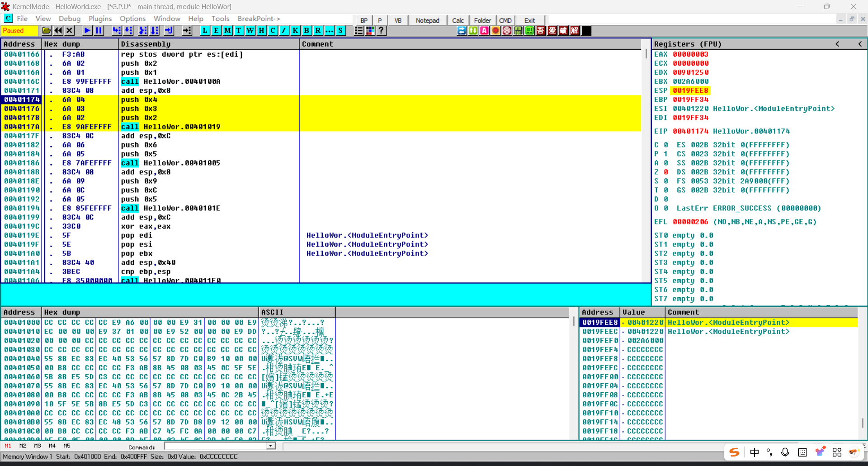Open the BreakPoint-> dropdown menu
The height and width of the screenshot is (466, 868).
259,19
